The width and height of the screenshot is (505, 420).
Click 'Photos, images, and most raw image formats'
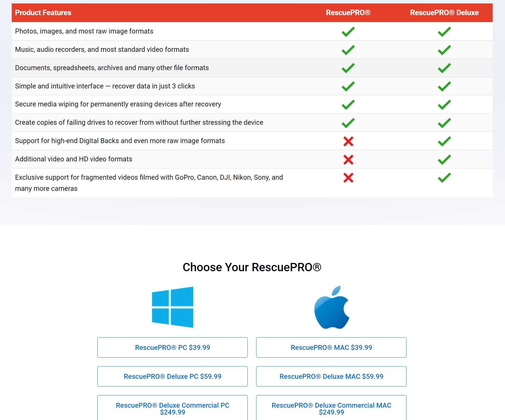point(84,31)
